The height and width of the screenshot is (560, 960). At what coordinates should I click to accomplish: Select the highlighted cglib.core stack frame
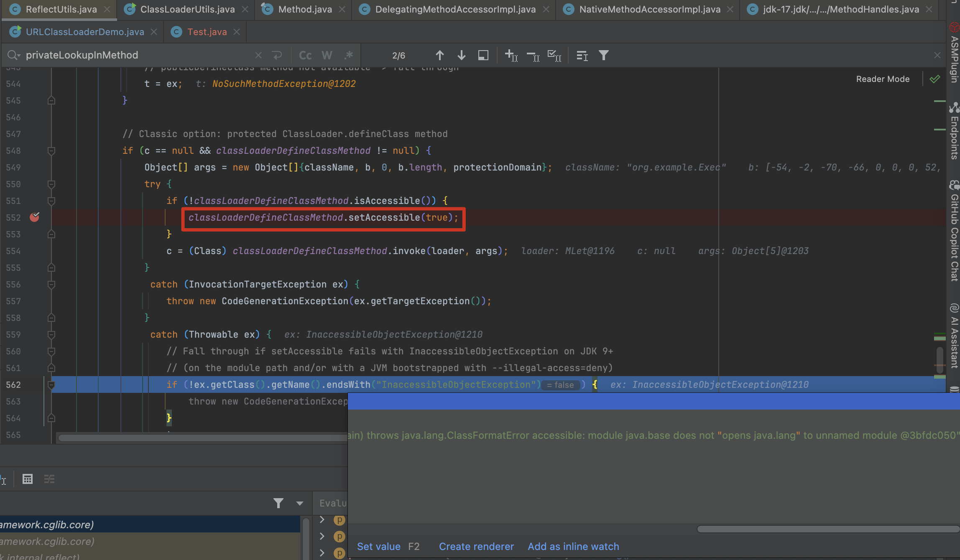[x=150, y=524]
